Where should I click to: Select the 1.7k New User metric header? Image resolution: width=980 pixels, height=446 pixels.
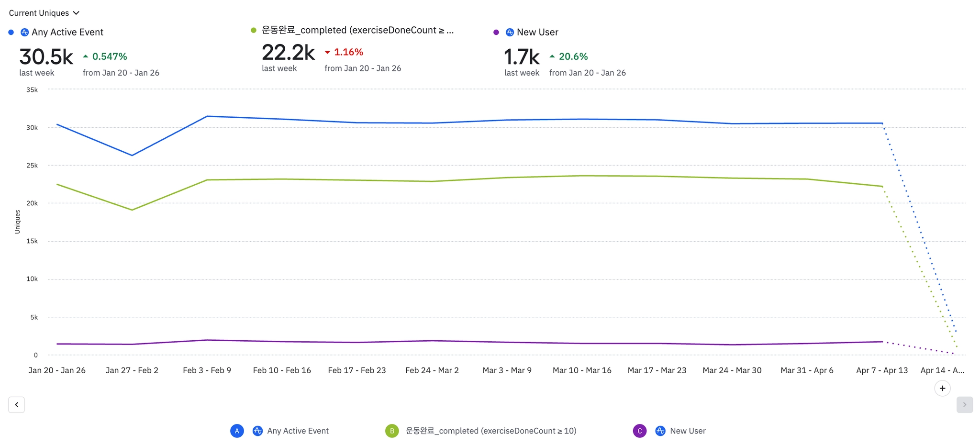coord(522,57)
